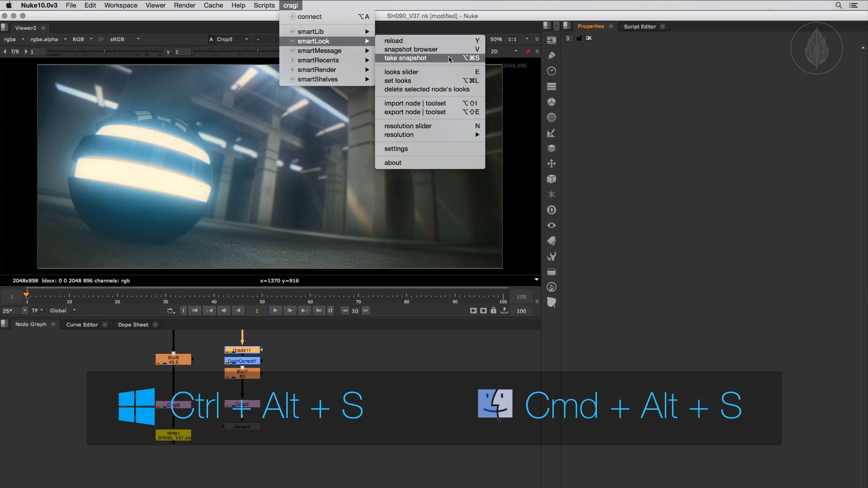Image resolution: width=868 pixels, height=488 pixels.
Task: Open the rgba.alpha channel dropdown
Action: 48,39
